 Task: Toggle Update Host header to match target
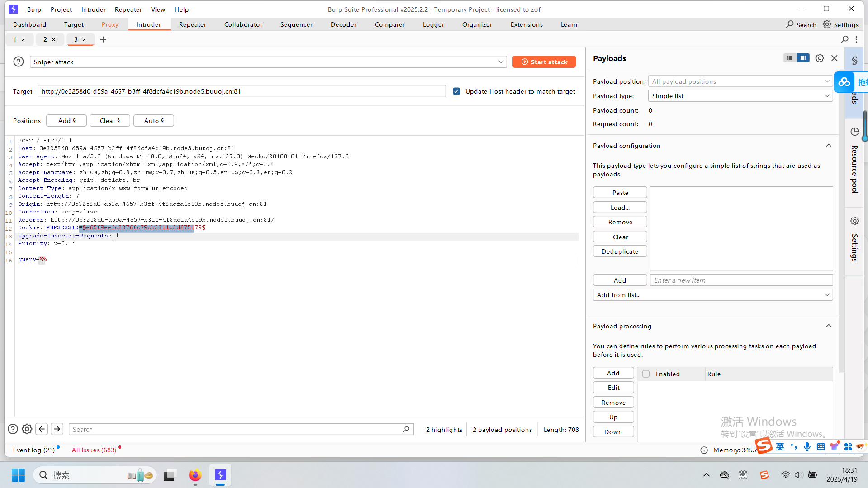456,91
